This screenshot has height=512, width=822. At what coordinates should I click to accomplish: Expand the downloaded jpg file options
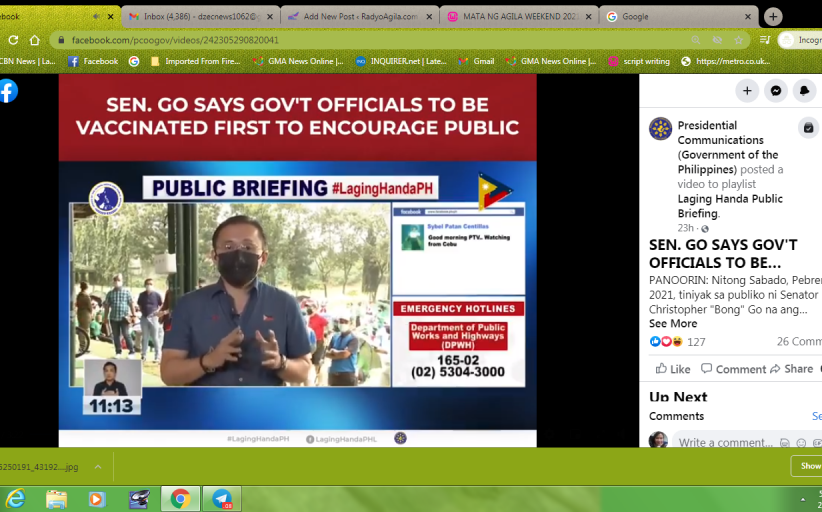[98, 467]
